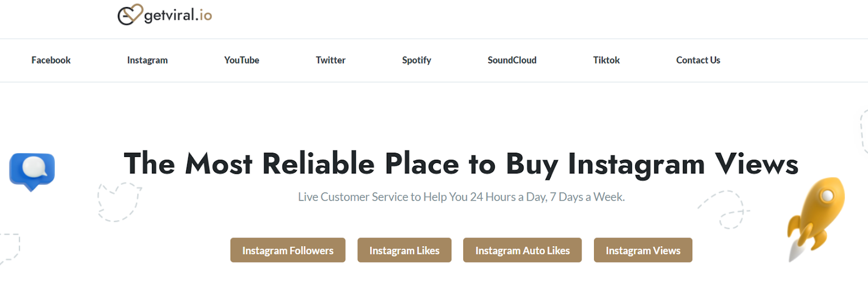Select the Tiktok menu entry
This screenshot has height=282, width=868.
pyautogui.click(x=607, y=60)
